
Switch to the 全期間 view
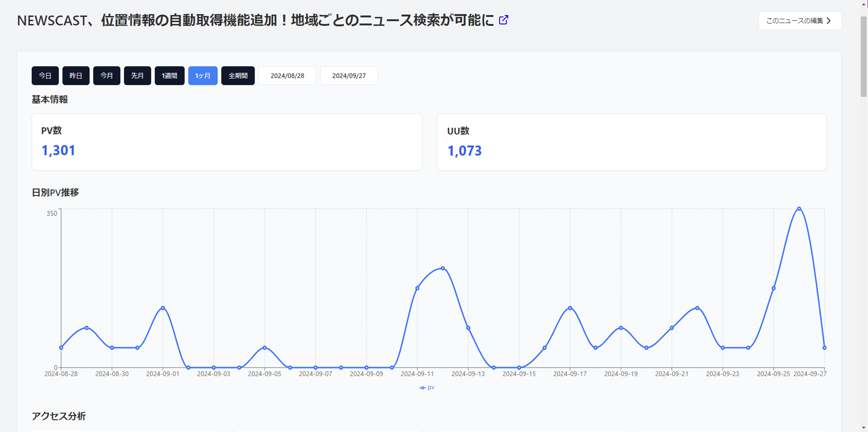click(238, 75)
